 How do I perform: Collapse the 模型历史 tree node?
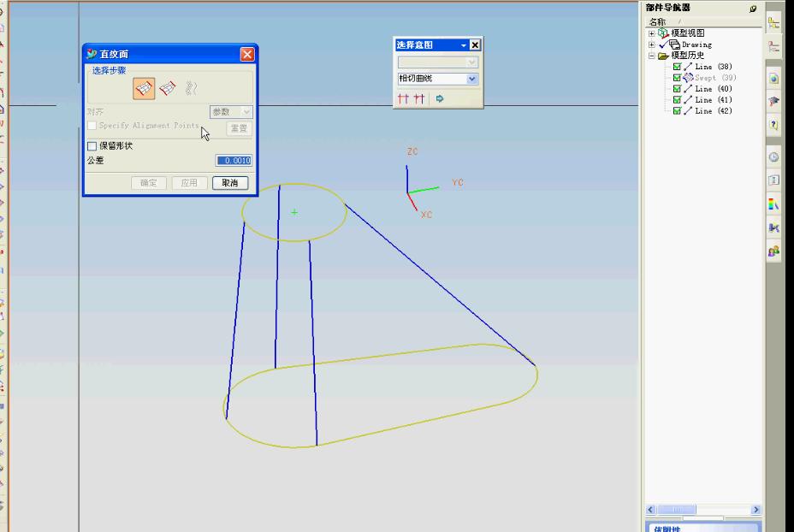tap(652, 56)
